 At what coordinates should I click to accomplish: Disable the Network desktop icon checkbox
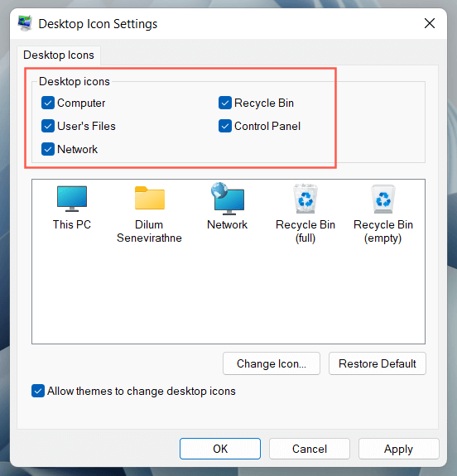pyautogui.click(x=48, y=149)
